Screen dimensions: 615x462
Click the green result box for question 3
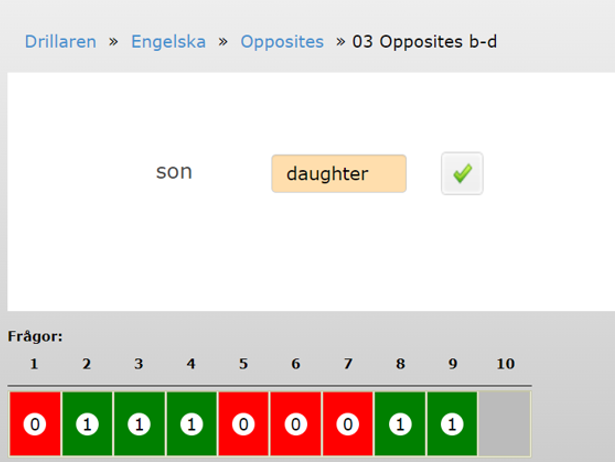pyautogui.click(x=139, y=424)
